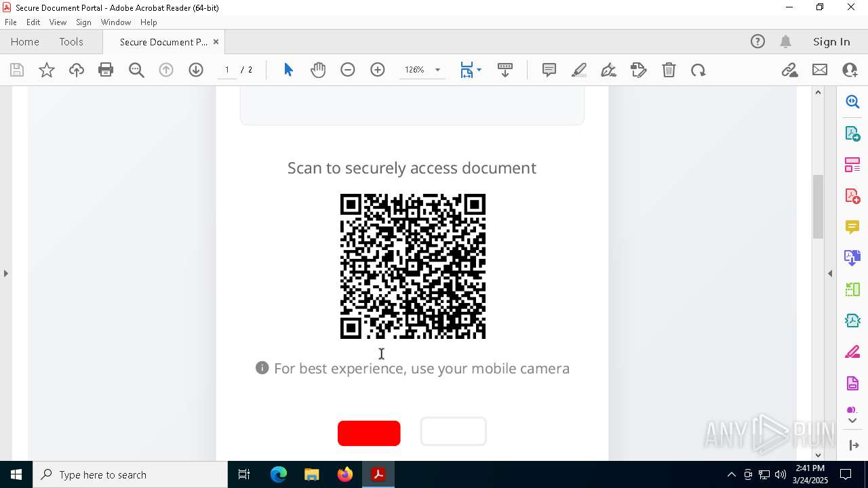This screenshot has height=488, width=868.
Task: Switch to the Home tab
Action: (25, 42)
